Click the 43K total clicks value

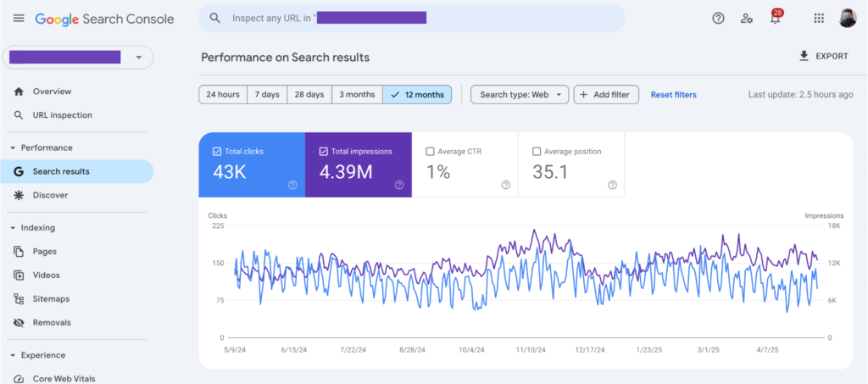pos(229,172)
